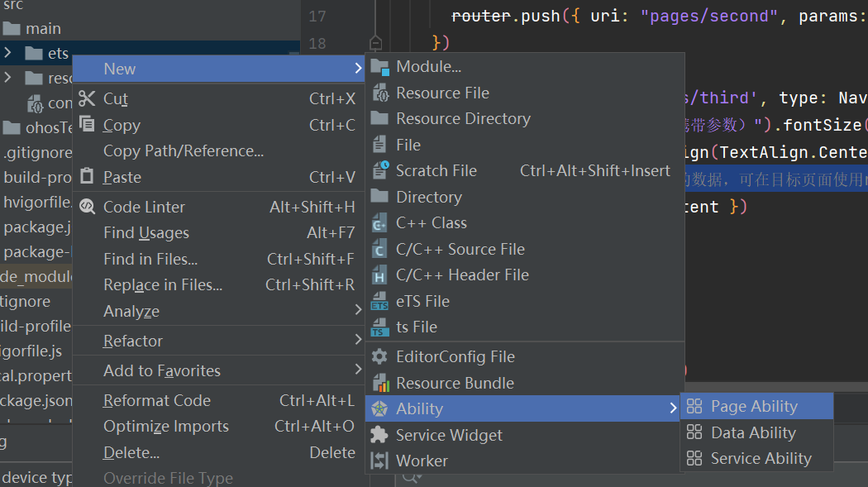Click the EditorConfig File gear icon

click(x=379, y=356)
